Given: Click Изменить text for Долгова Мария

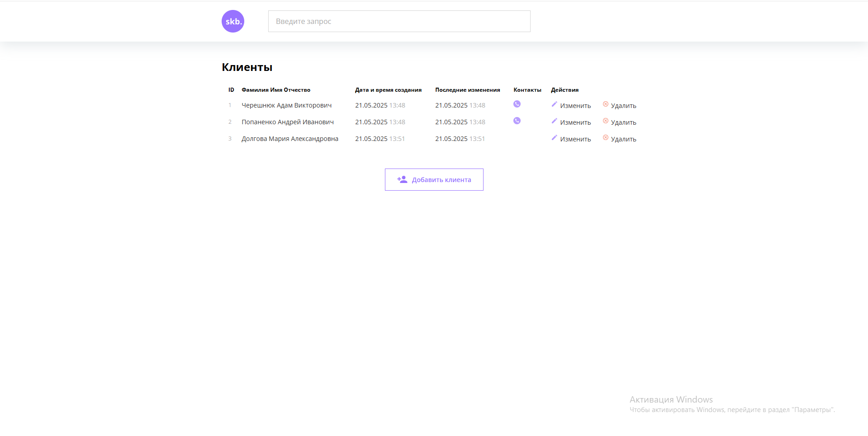Looking at the screenshot, I should 575,139.
